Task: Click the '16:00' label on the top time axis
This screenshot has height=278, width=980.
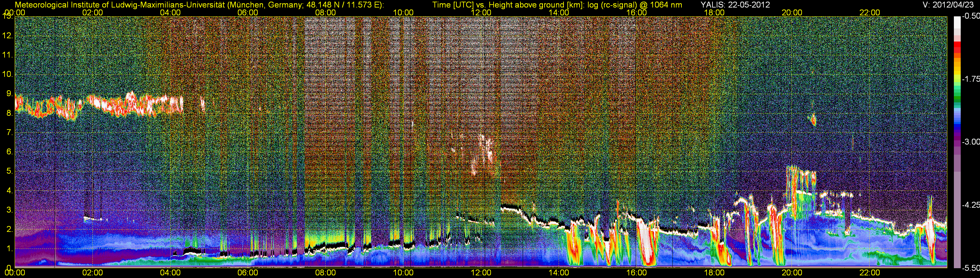Action: pyautogui.click(x=636, y=12)
